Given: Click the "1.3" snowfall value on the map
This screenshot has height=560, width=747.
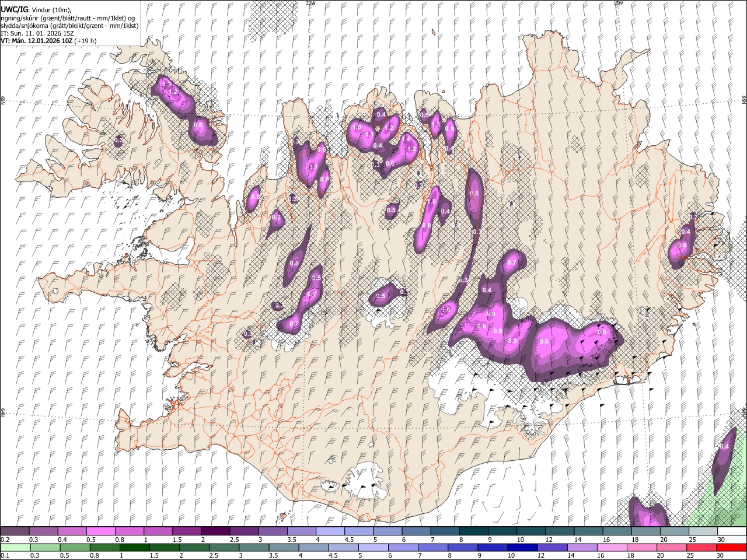Looking at the screenshot, I should [166, 85].
